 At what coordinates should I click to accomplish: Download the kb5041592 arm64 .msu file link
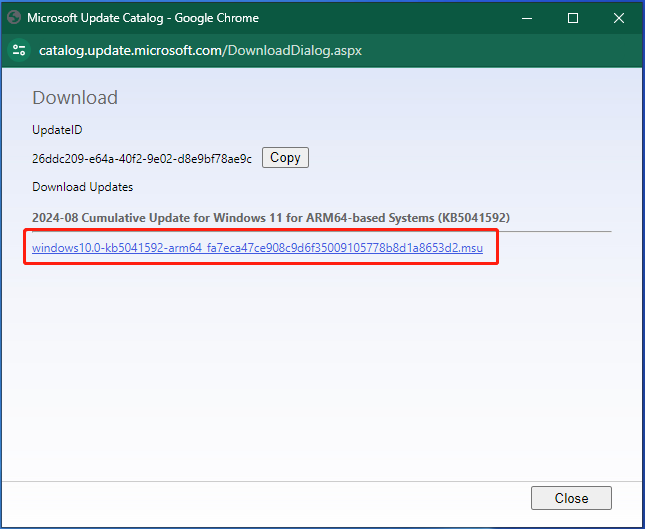point(257,247)
